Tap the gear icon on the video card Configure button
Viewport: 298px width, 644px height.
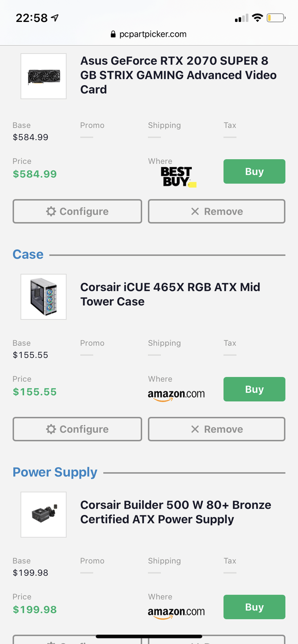[x=51, y=211]
